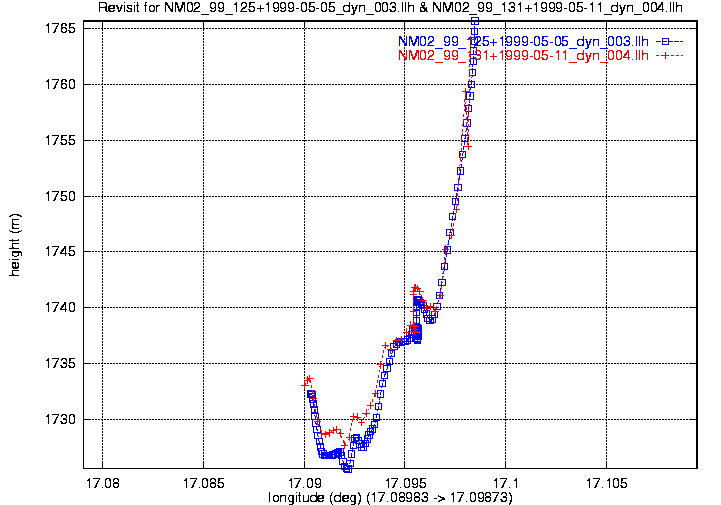Click the topmost blue square data point
Image resolution: width=721 pixels, height=505 pixels.
pos(475,21)
